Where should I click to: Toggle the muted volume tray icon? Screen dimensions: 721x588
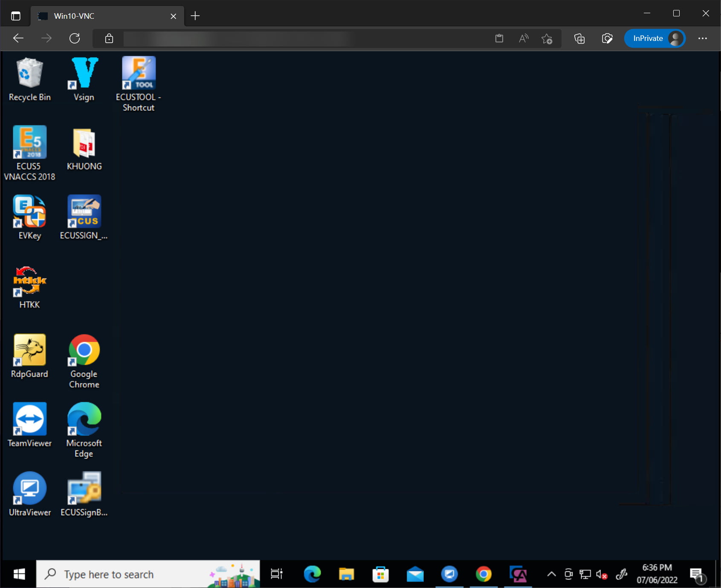(601, 574)
